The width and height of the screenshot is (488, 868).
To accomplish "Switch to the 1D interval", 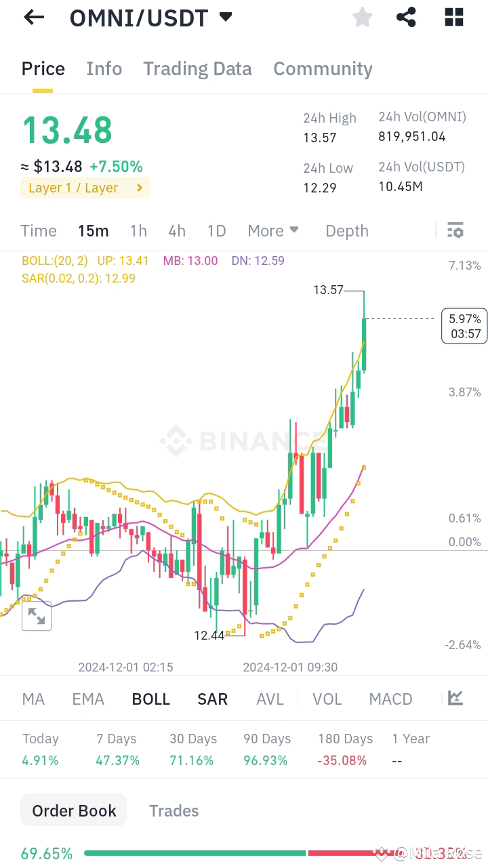I will click(216, 231).
